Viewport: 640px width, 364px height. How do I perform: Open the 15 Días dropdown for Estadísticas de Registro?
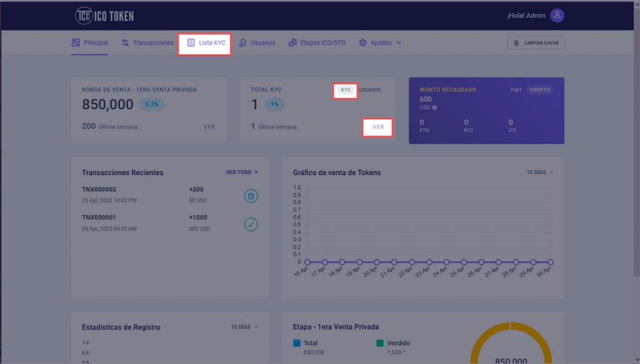click(244, 327)
